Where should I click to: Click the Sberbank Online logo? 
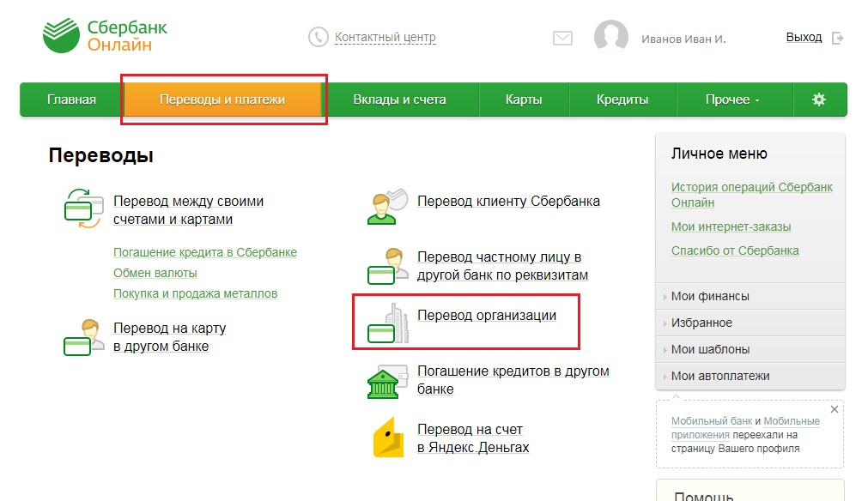pos(105,35)
